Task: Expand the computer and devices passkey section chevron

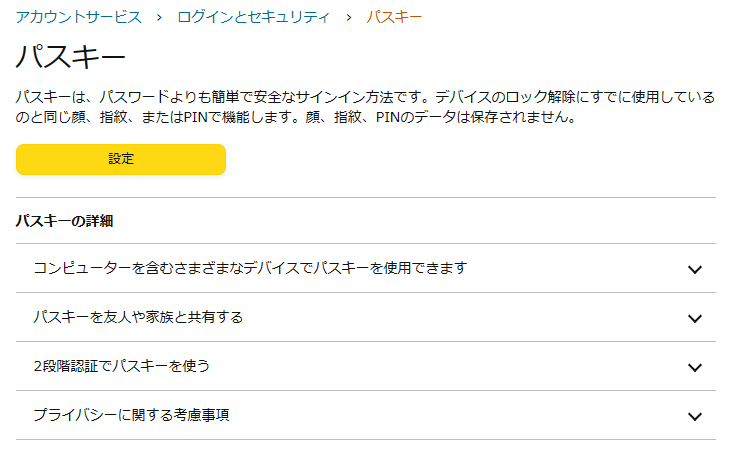Action: click(x=696, y=269)
